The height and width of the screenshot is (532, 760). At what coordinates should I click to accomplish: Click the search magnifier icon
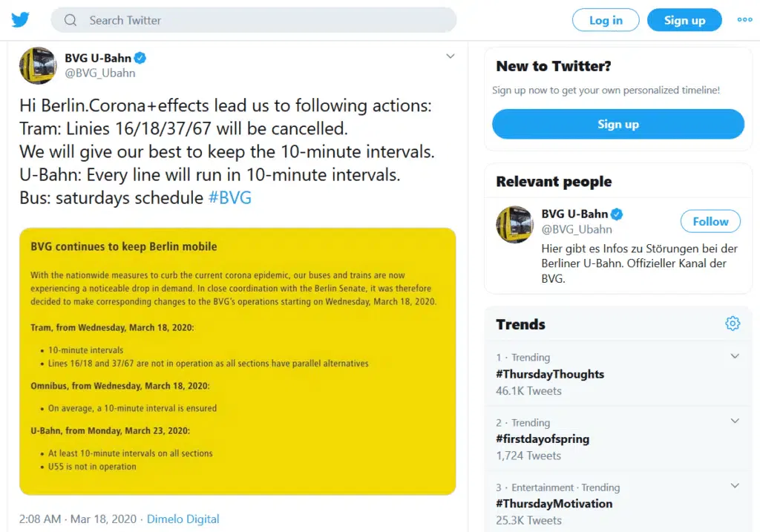(x=71, y=20)
